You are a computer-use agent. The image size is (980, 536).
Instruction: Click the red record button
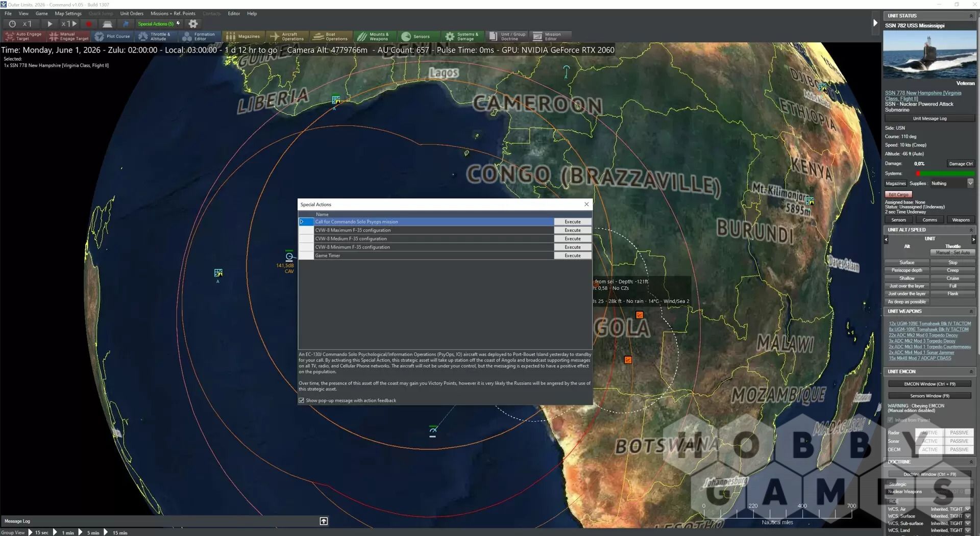coord(89,24)
